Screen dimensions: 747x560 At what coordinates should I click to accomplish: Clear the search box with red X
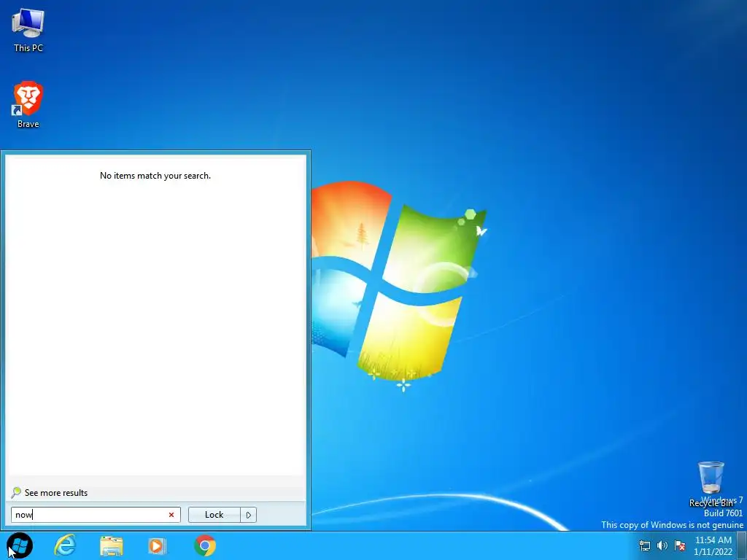[171, 515]
